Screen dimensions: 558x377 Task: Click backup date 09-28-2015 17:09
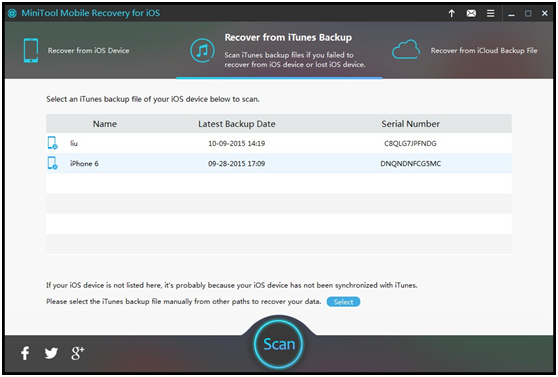237,163
